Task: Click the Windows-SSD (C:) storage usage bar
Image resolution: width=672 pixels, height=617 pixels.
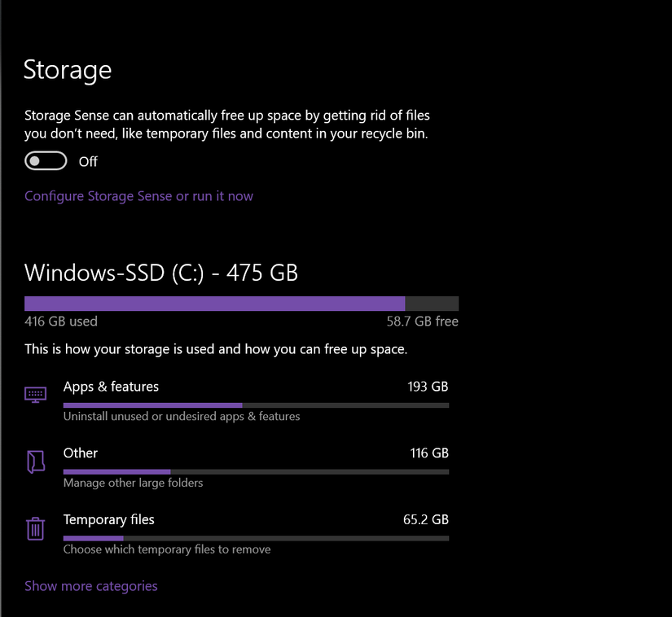Action: point(241,302)
